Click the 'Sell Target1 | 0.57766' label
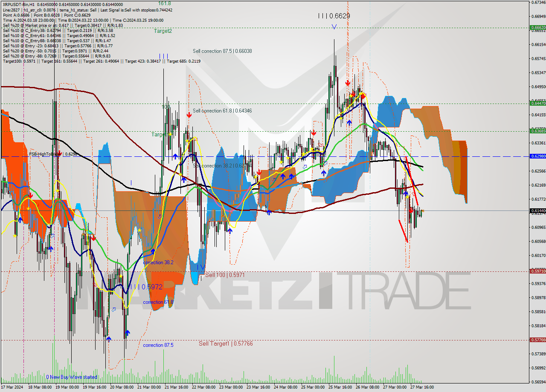546x392 pixels. [226, 343]
